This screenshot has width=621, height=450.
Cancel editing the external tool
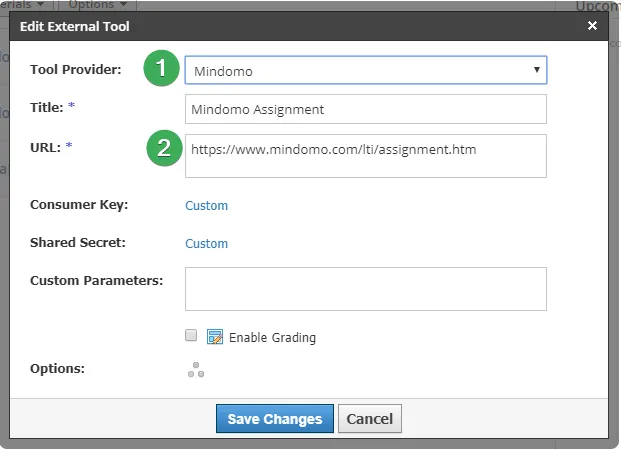point(370,419)
